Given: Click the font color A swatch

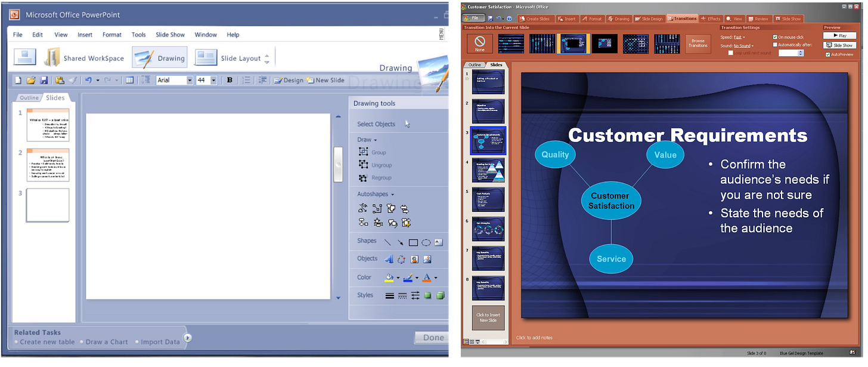Looking at the screenshot, I should coord(427,277).
